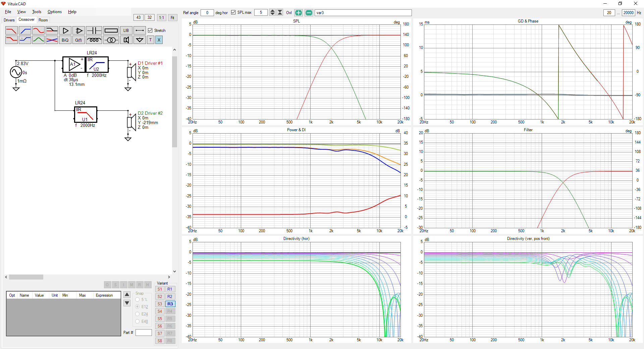Open the Options menu
The width and height of the screenshot is (644, 349).
[55, 12]
